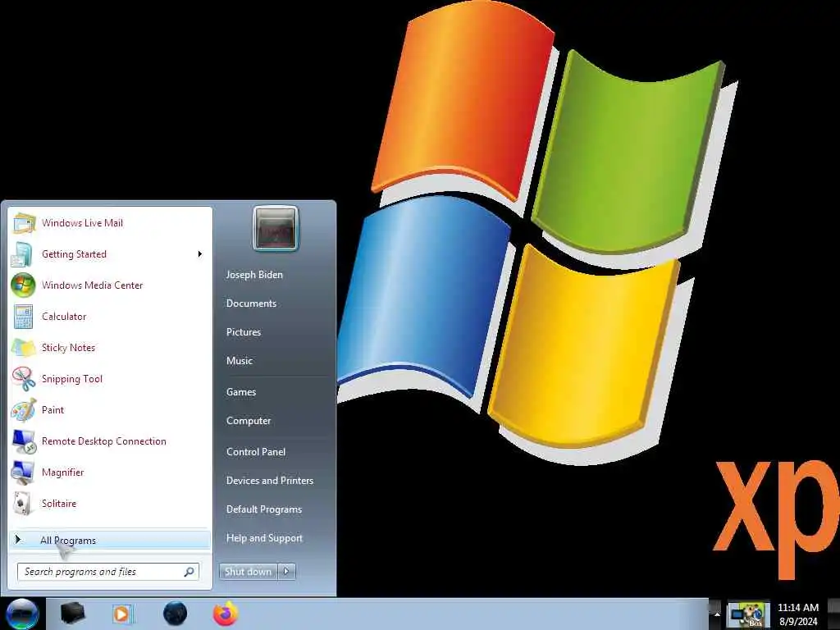Click the Calculator icon

[x=23, y=317]
